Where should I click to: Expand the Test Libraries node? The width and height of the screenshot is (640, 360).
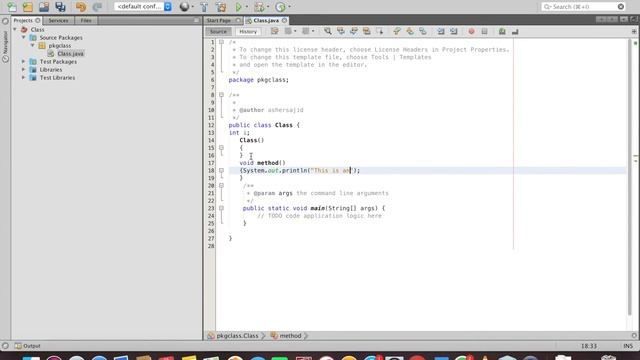click(24, 78)
